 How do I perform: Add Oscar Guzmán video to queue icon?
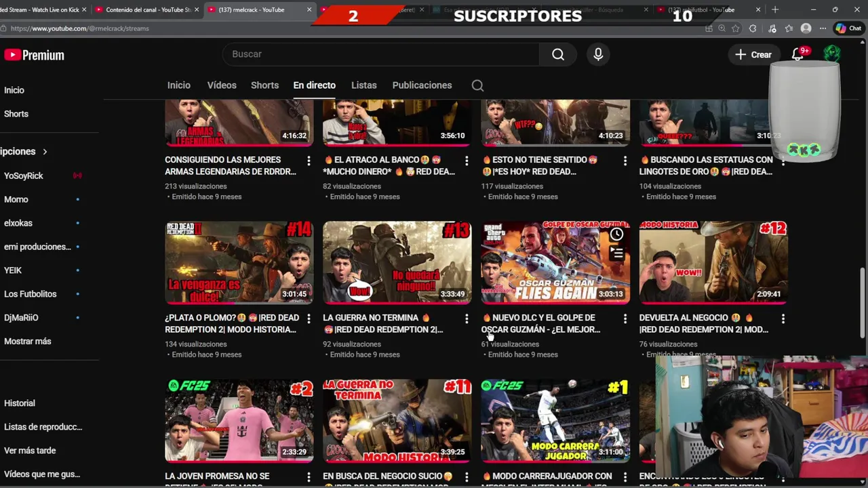click(616, 253)
